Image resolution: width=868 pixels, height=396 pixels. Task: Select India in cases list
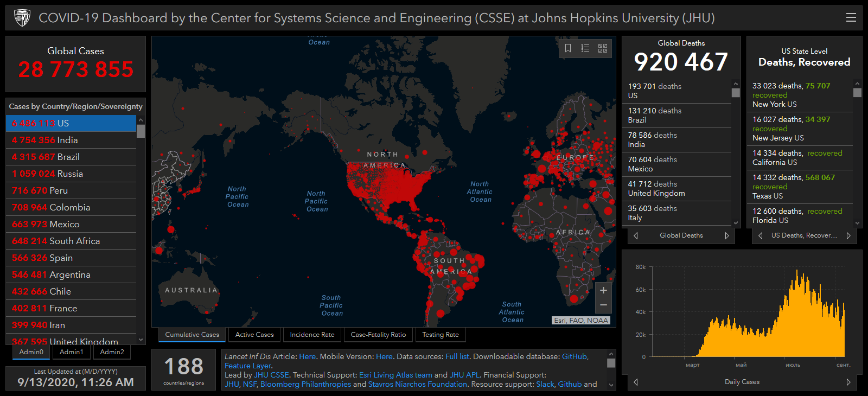point(71,140)
